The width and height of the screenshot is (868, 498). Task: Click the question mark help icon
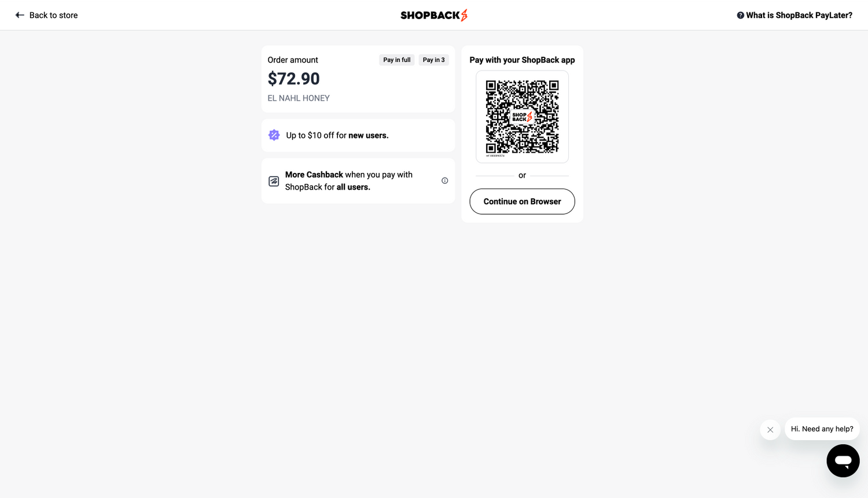click(x=740, y=16)
